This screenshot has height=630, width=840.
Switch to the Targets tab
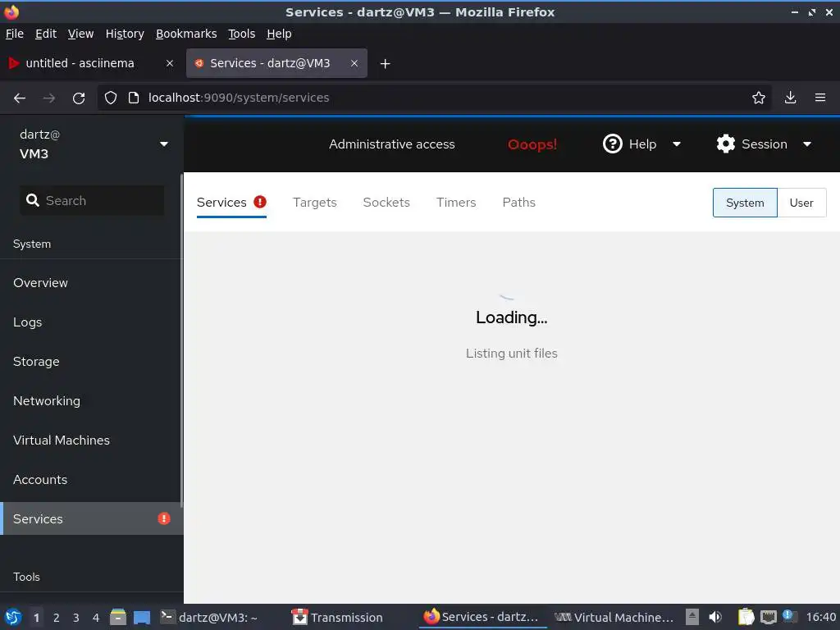pos(314,203)
